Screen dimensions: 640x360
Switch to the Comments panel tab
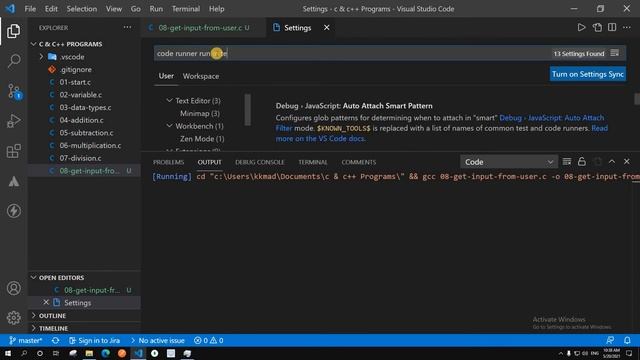pos(359,162)
